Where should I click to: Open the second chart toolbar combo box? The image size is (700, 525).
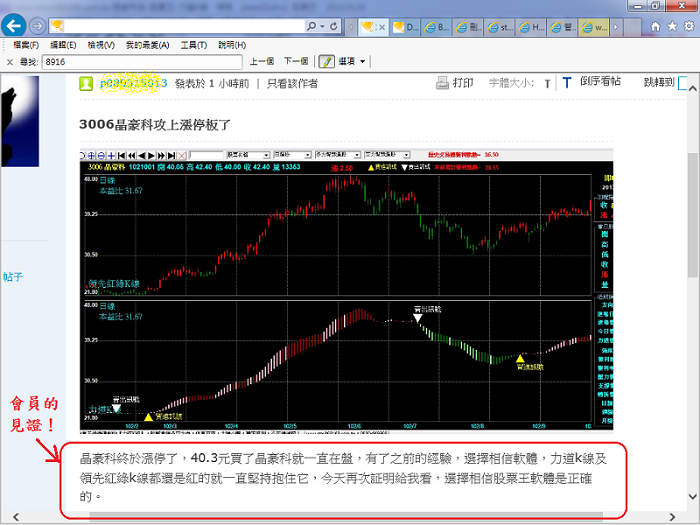pyautogui.click(x=292, y=155)
